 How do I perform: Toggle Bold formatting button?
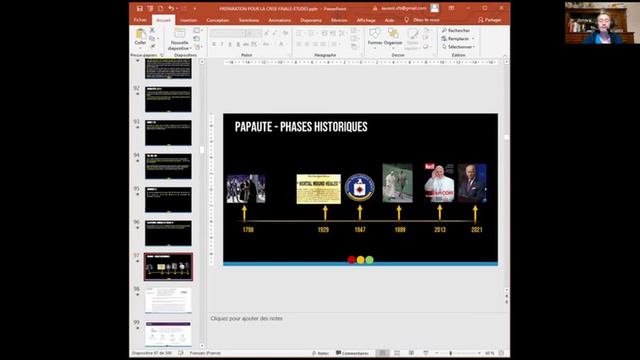coord(214,44)
